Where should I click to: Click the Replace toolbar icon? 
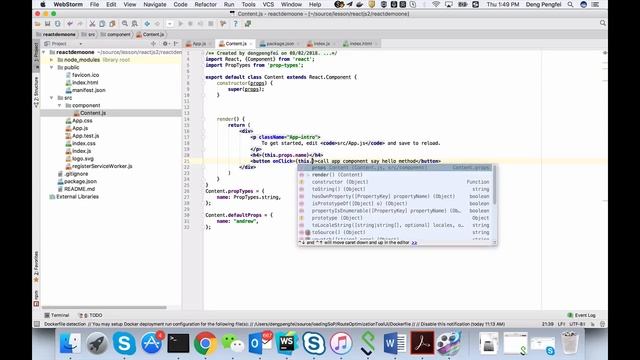135,24
